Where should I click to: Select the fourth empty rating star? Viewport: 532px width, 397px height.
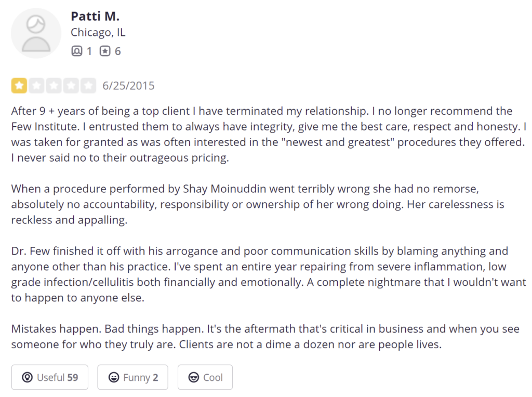(71, 86)
